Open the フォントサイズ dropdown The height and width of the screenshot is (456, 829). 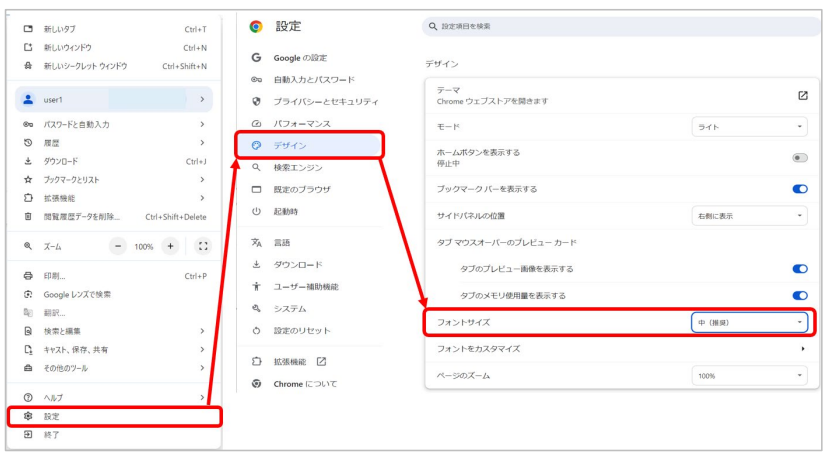[749, 322]
